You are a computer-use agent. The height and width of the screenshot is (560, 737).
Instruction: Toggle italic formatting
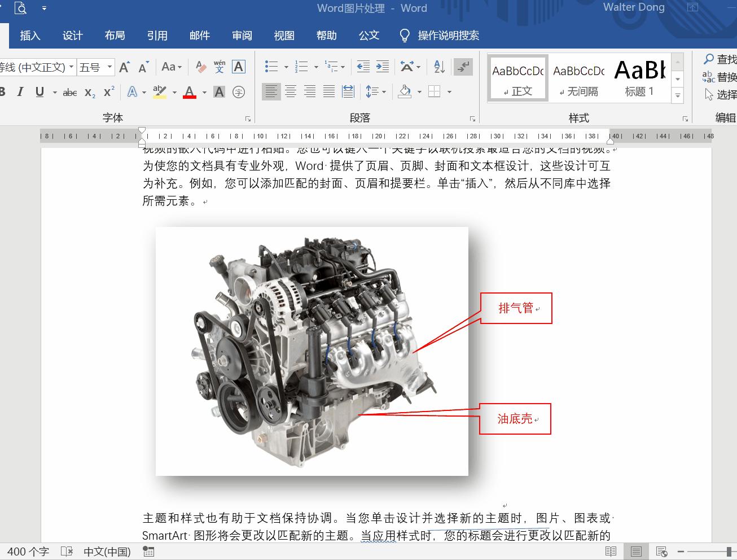21,92
